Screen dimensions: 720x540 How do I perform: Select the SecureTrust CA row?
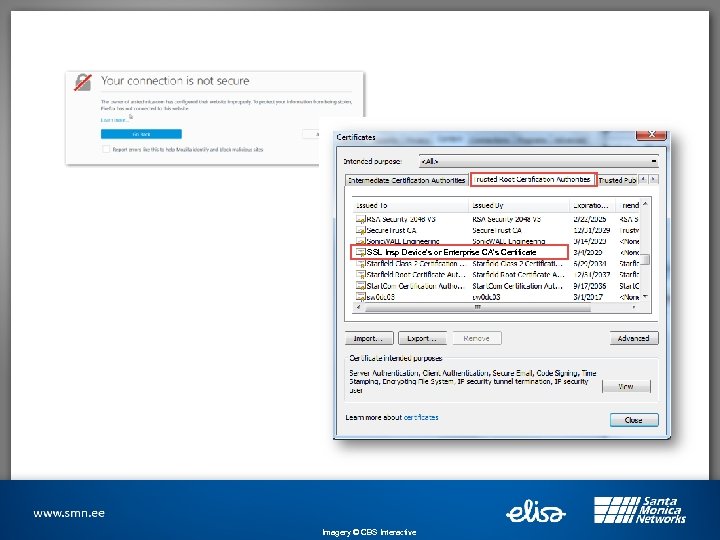point(497,230)
